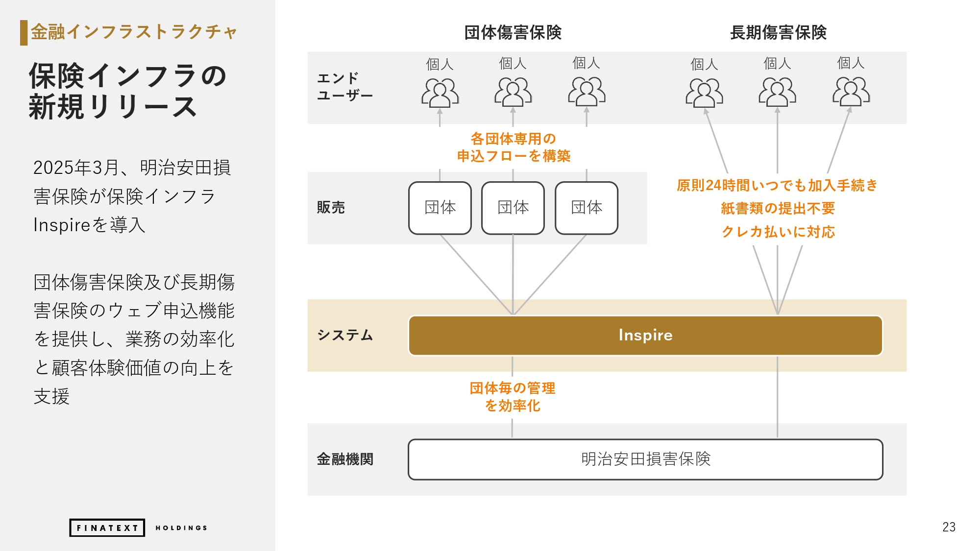Click the middle 個人 people icon under 長期傷害保険
This screenshot has width=980, height=551.
pyautogui.click(x=777, y=92)
